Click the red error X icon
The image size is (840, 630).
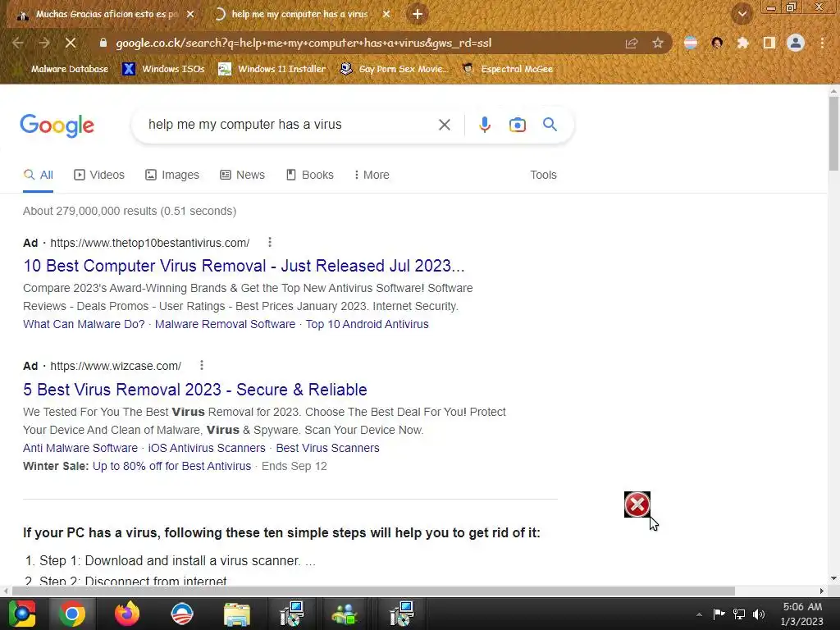(x=637, y=504)
